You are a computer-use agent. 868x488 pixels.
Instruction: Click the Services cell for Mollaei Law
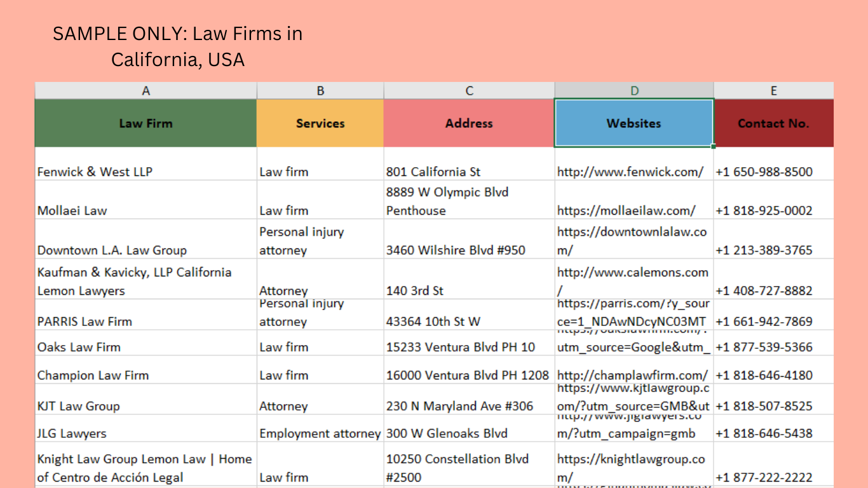[320, 200]
